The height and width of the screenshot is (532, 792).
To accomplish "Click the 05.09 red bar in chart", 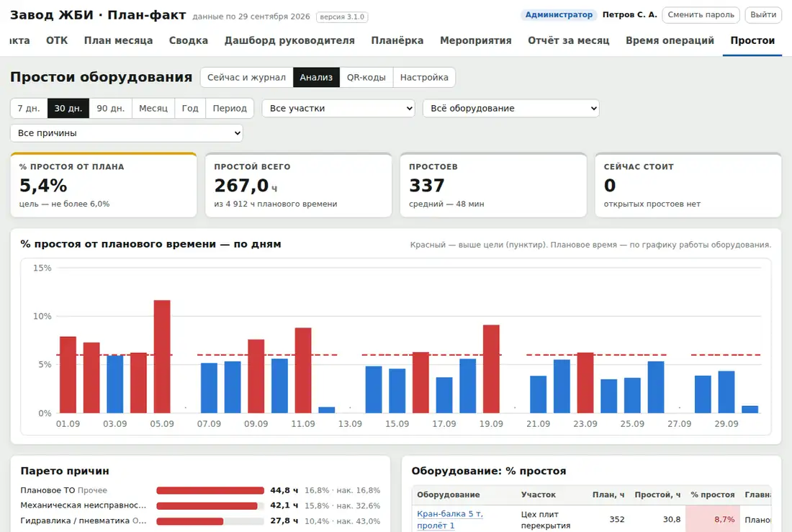I will [162, 356].
